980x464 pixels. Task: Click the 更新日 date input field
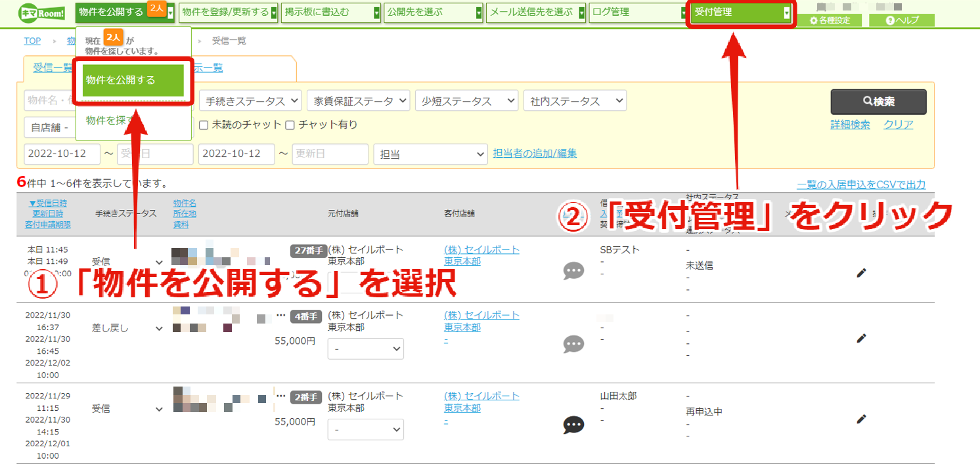pyautogui.click(x=330, y=154)
